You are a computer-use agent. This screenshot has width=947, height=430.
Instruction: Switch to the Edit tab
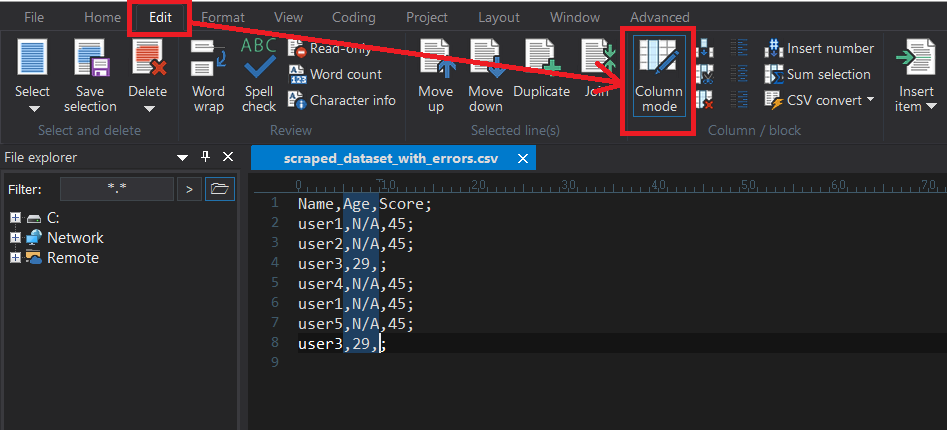point(161,18)
